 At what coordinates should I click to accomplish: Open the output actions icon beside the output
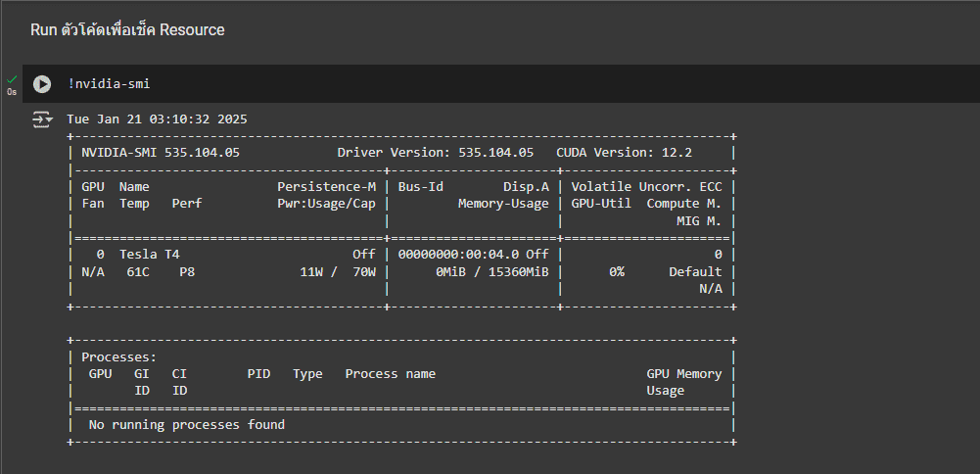point(42,119)
